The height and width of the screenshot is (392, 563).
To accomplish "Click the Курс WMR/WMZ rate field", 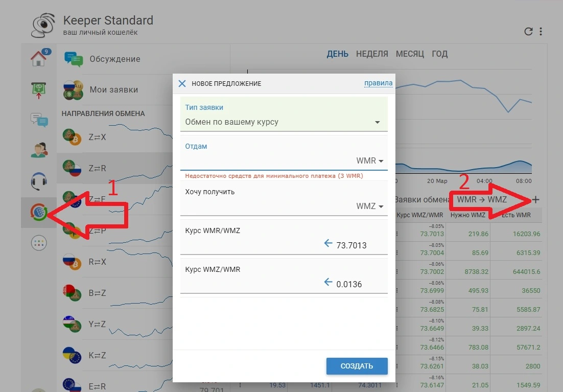I will (284, 237).
